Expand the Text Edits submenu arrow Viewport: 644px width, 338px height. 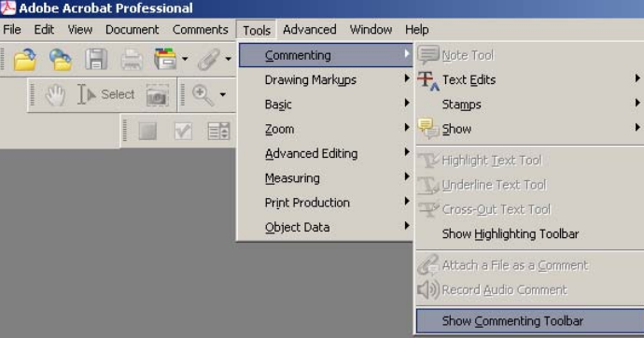pos(637,78)
